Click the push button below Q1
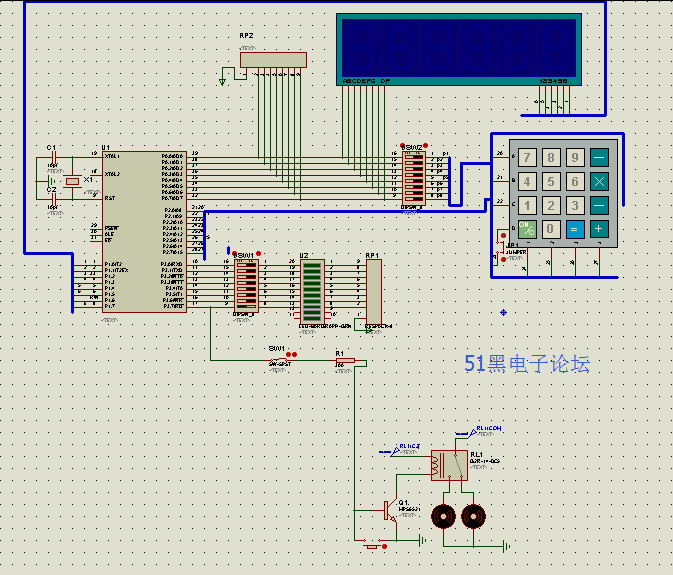673x575 pixels. pos(373,546)
